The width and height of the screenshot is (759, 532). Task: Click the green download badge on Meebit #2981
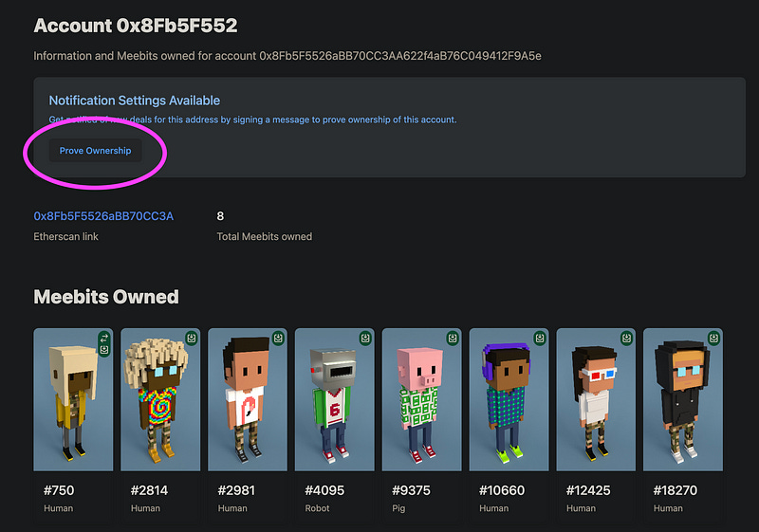point(278,338)
